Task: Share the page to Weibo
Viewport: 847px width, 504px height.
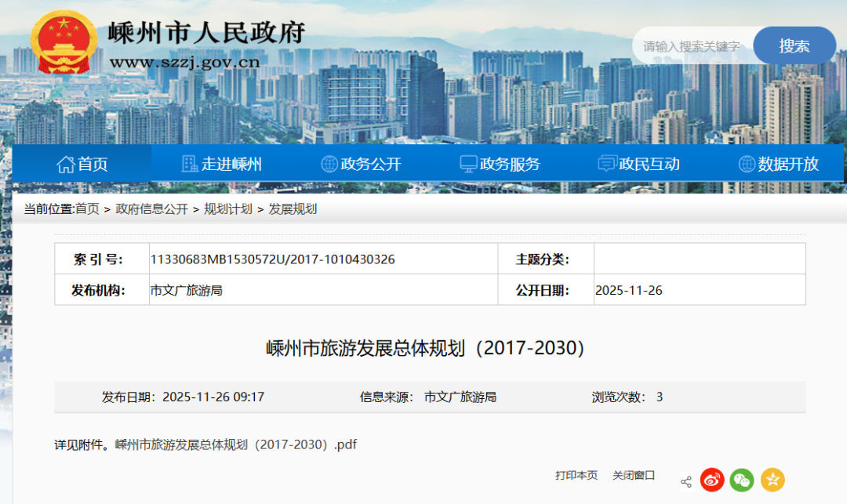Action: pos(712,480)
